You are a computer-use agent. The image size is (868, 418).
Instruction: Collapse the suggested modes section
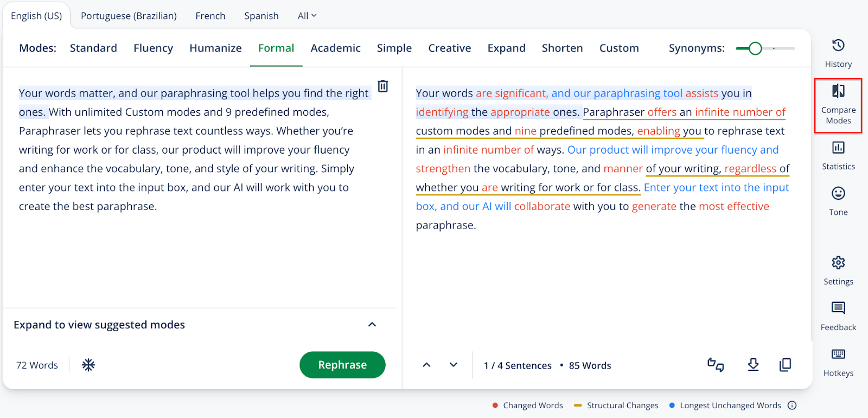point(372,325)
